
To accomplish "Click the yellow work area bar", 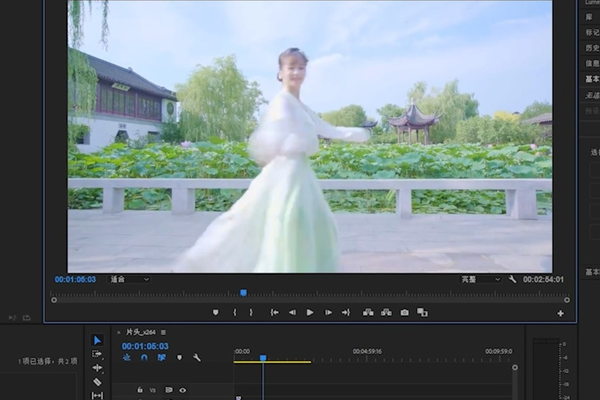I will (x=272, y=362).
